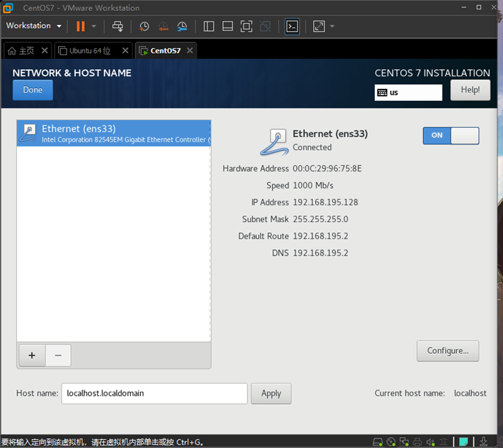Revert to previous snapshot icon

coord(163,26)
